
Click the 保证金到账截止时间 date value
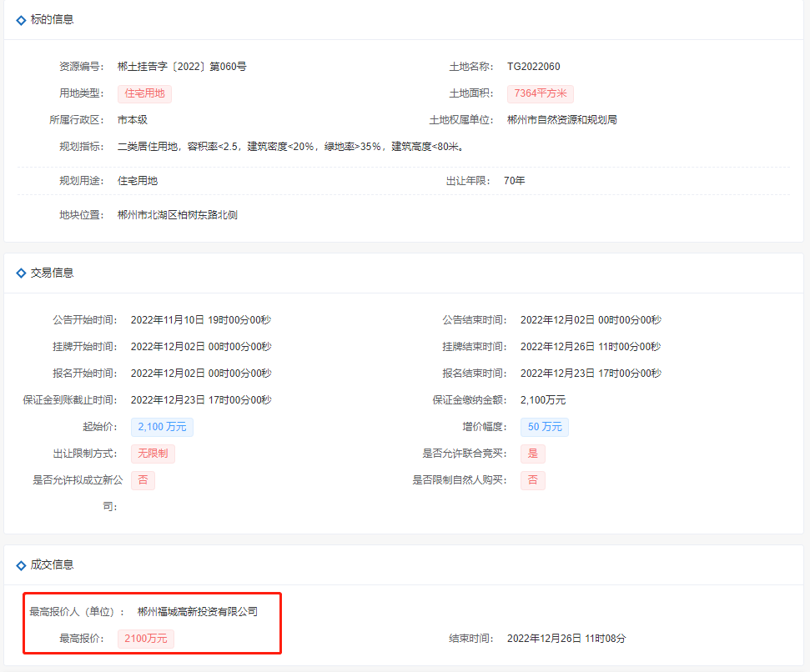(x=201, y=400)
